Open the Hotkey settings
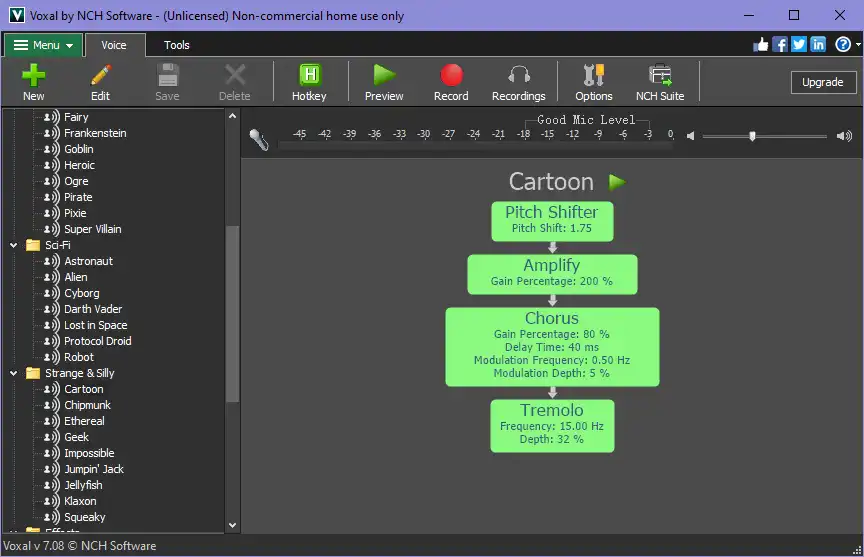Viewport: 864px width, 557px height. pos(309,82)
